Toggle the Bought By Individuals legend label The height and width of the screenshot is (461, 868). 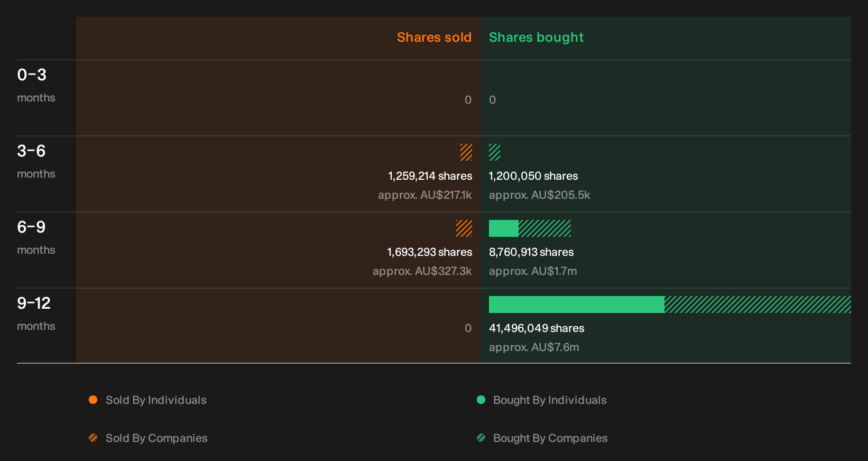coord(550,400)
